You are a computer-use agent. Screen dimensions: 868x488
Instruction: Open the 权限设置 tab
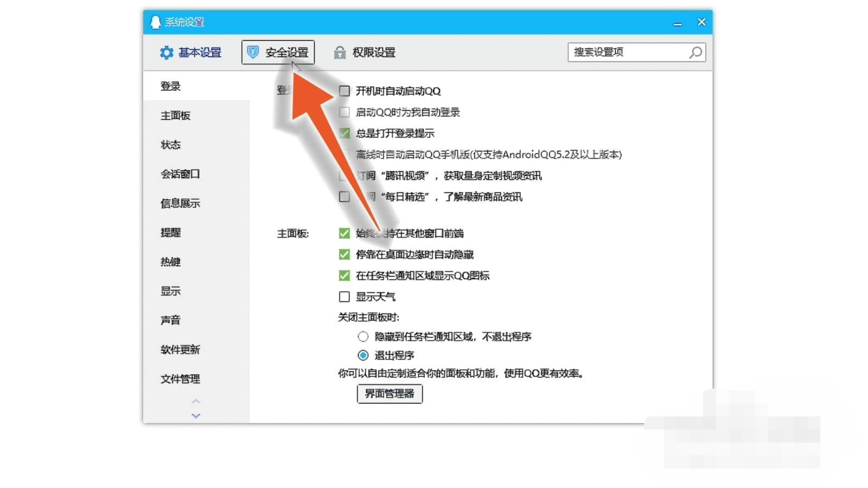(365, 53)
